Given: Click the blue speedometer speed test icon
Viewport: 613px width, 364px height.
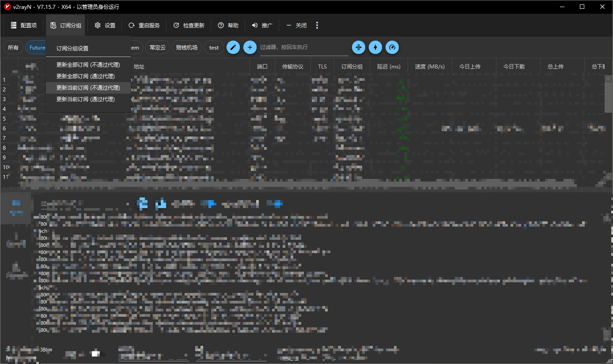Looking at the screenshot, I should click(392, 47).
